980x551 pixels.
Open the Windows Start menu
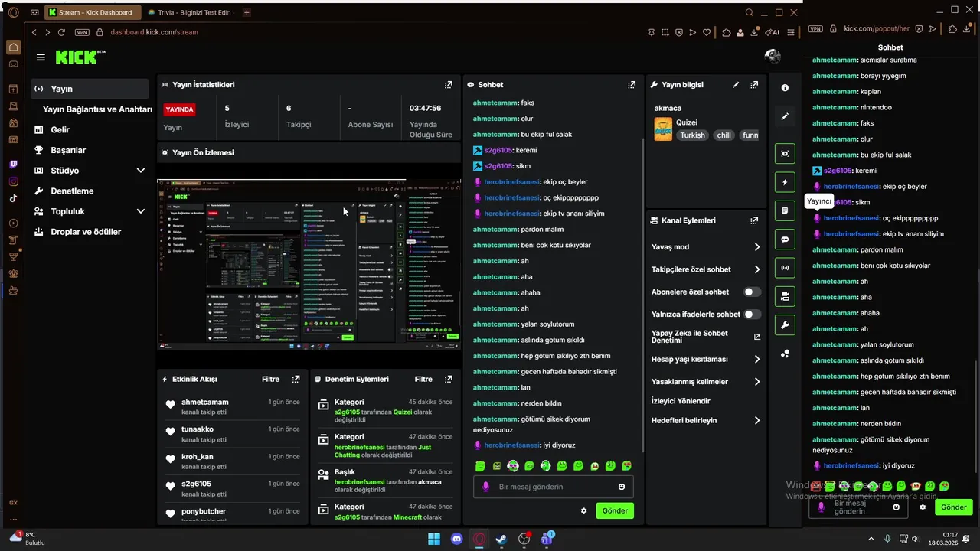click(x=434, y=539)
